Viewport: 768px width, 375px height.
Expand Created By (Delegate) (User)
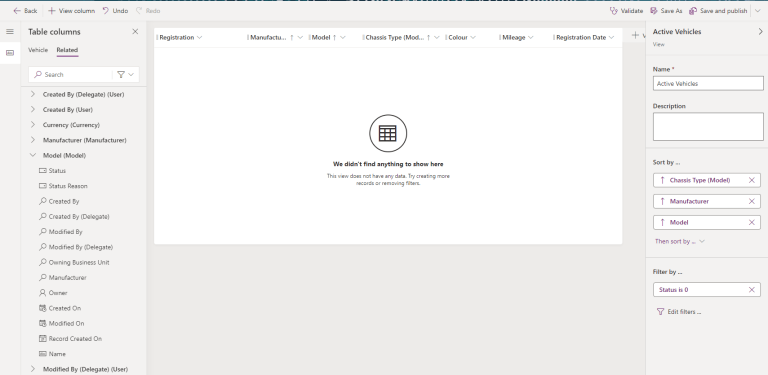pyautogui.click(x=33, y=94)
